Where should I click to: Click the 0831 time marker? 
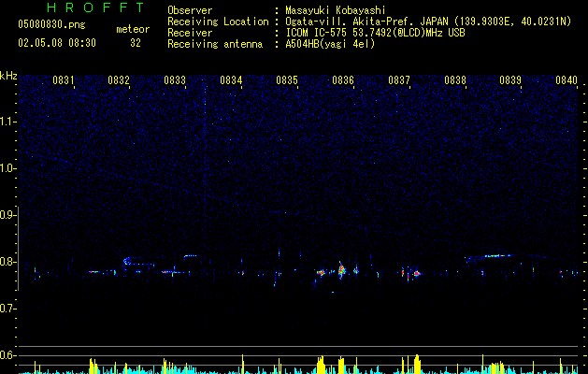coord(63,80)
